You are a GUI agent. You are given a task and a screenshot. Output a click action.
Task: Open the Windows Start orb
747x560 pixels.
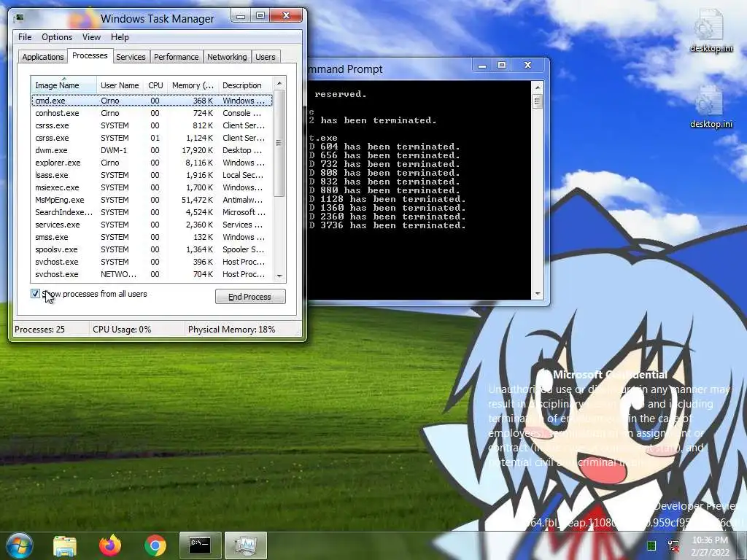(x=18, y=545)
